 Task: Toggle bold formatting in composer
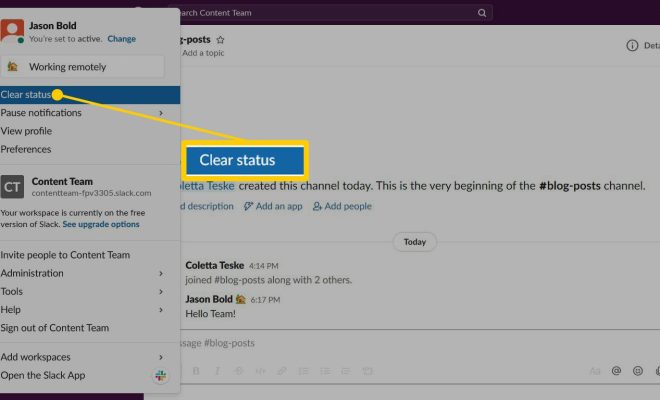point(196,371)
